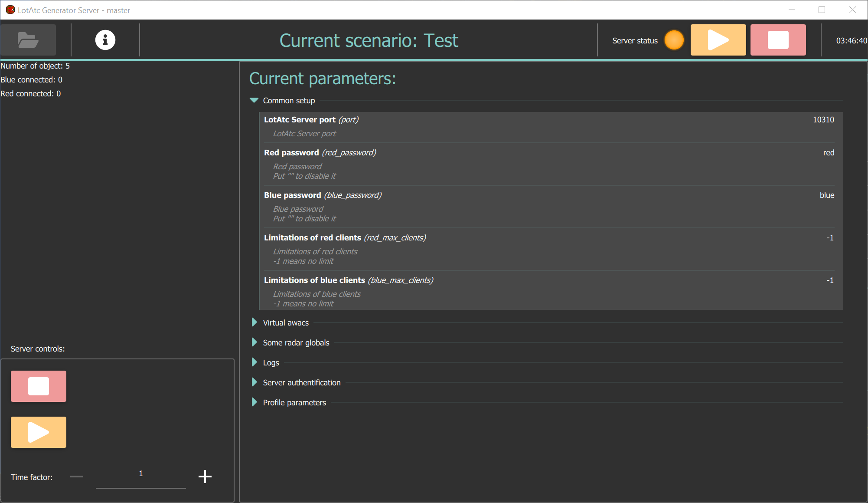Click the stop button in Server controls
This screenshot has height=503, width=868.
(x=38, y=386)
